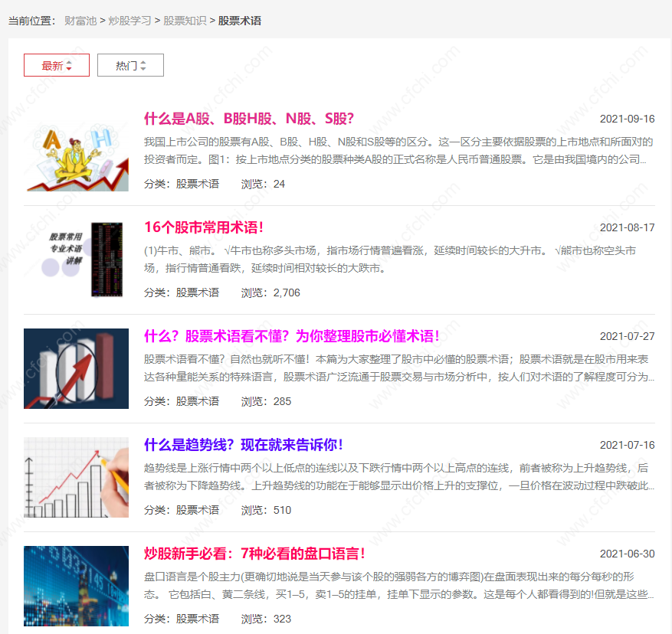
Task: Select 股票术语 breadcrumb item
Action: pos(240,21)
